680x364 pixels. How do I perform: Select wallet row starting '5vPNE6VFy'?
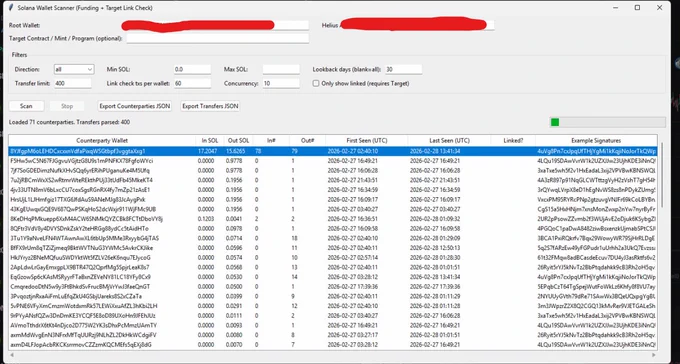click(333, 306)
